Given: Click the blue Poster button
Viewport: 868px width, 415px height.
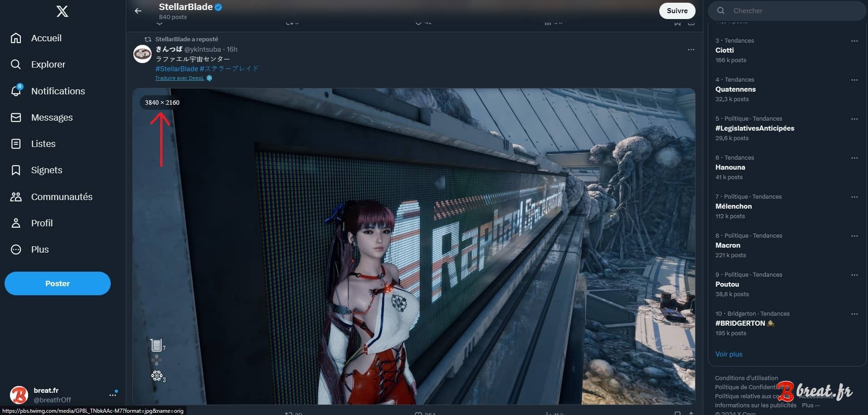Looking at the screenshot, I should click(57, 283).
